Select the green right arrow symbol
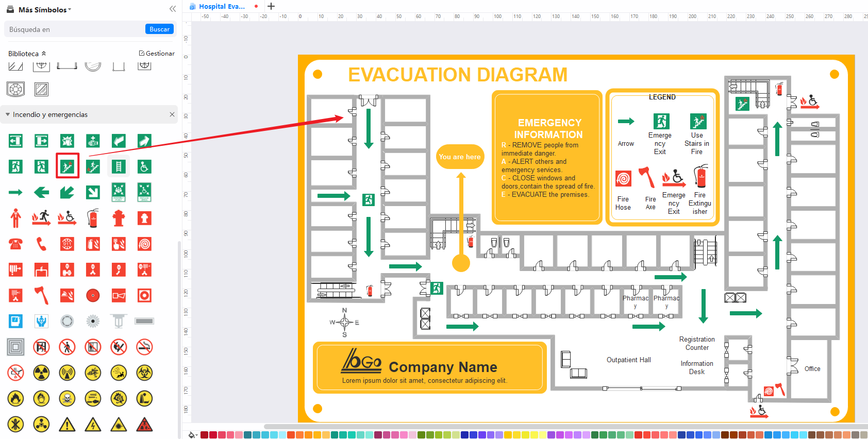The image size is (868, 439). 15,192
